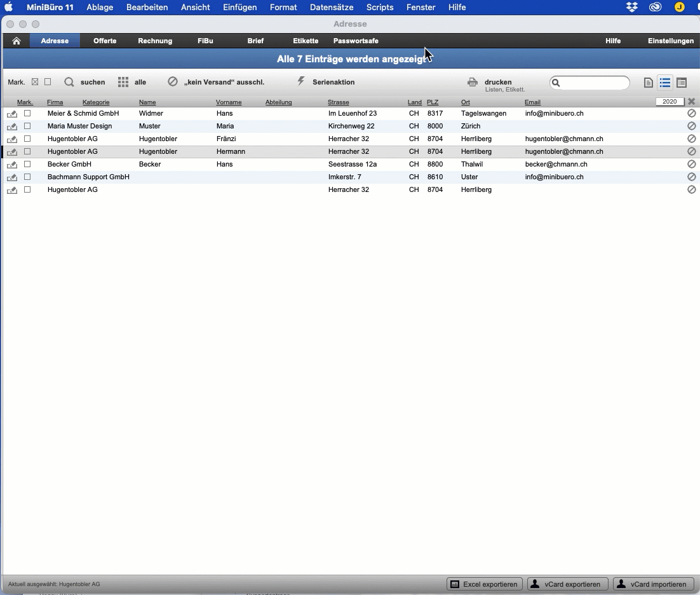Click the Excel exportieren button
The height and width of the screenshot is (595, 700).
pyautogui.click(x=485, y=584)
